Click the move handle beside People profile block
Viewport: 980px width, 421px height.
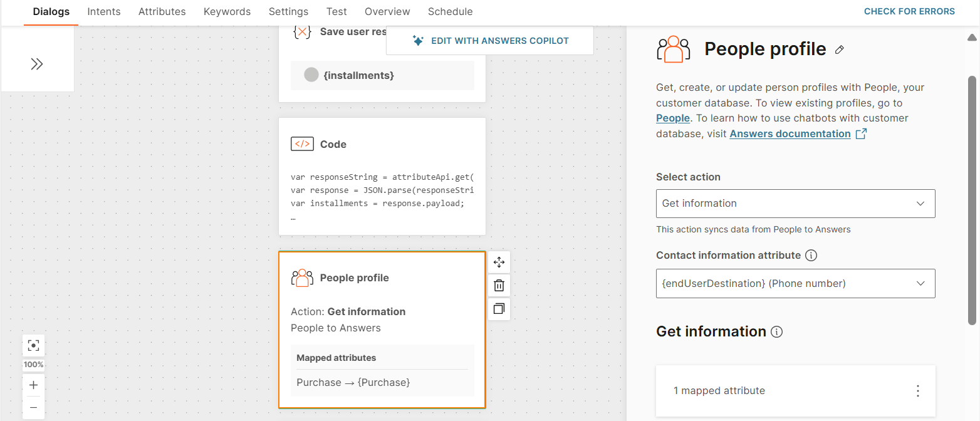(499, 262)
